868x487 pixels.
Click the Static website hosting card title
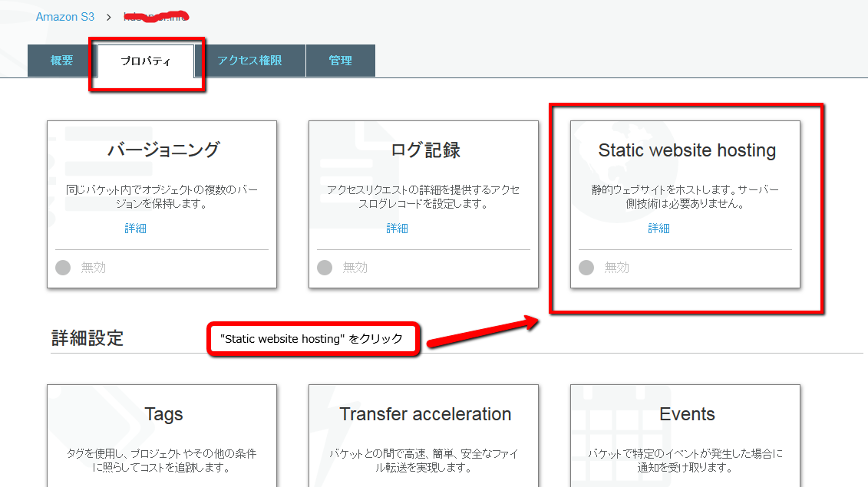687,150
